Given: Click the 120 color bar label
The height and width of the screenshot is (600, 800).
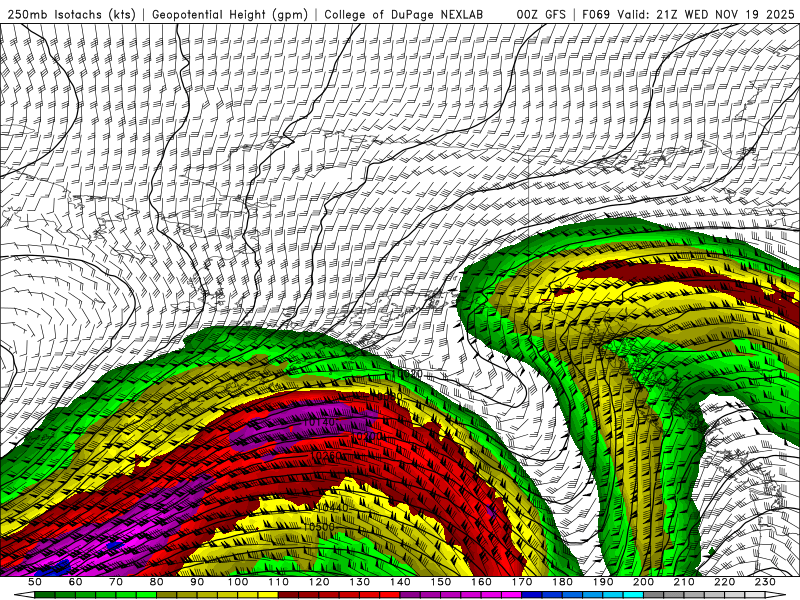Looking at the screenshot, I should tap(319, 582).
